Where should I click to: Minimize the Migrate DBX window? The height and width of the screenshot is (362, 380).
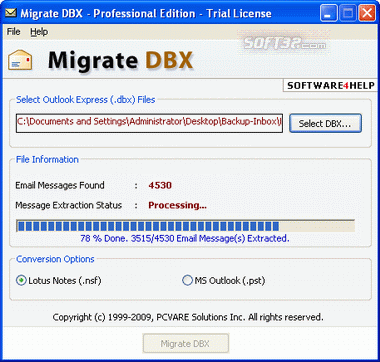click(328, 14)
